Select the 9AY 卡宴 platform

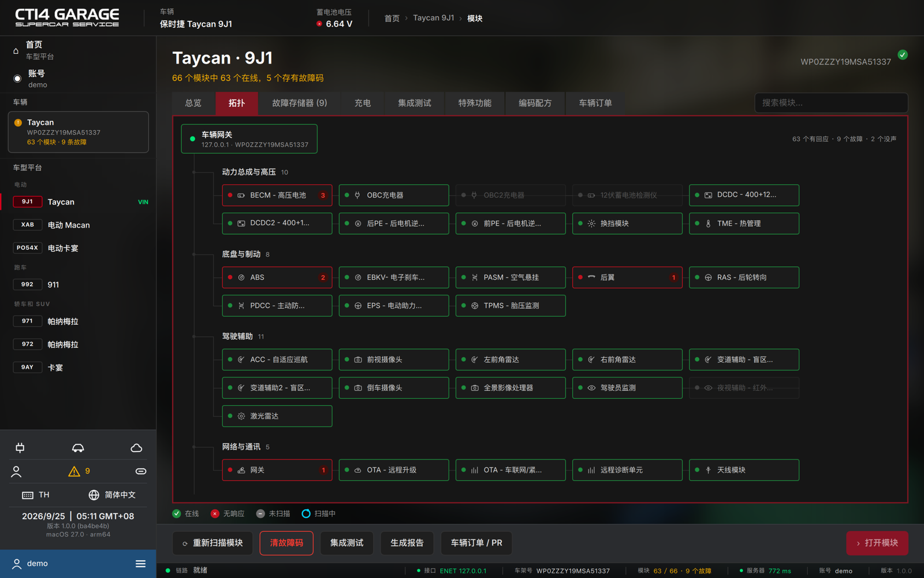pyautogui.click(x=78, y=368)
